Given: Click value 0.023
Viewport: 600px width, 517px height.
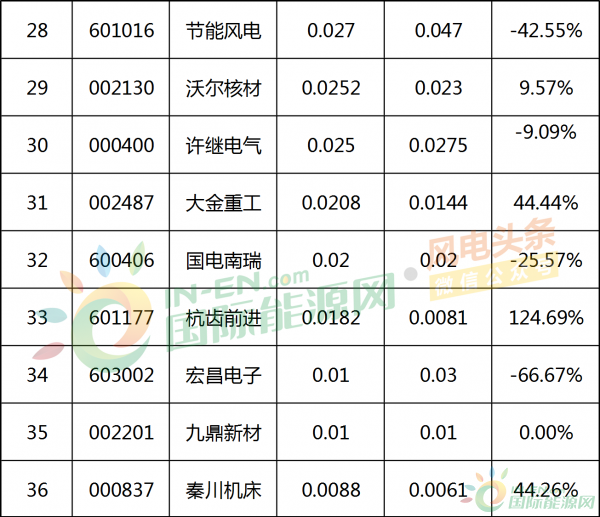Looking at the screenshot, I should click(438, 88).
